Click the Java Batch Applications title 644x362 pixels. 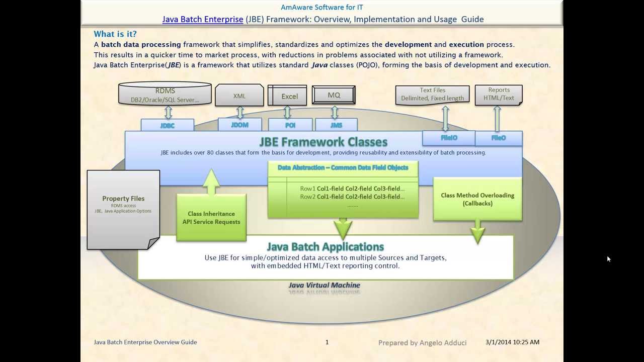tap(325, 247)
